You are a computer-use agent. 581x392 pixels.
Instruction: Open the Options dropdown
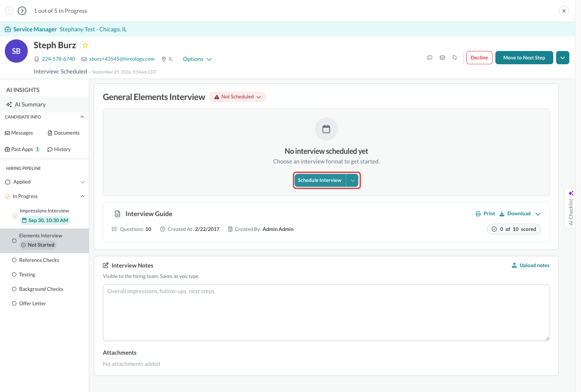click(197, 59)
